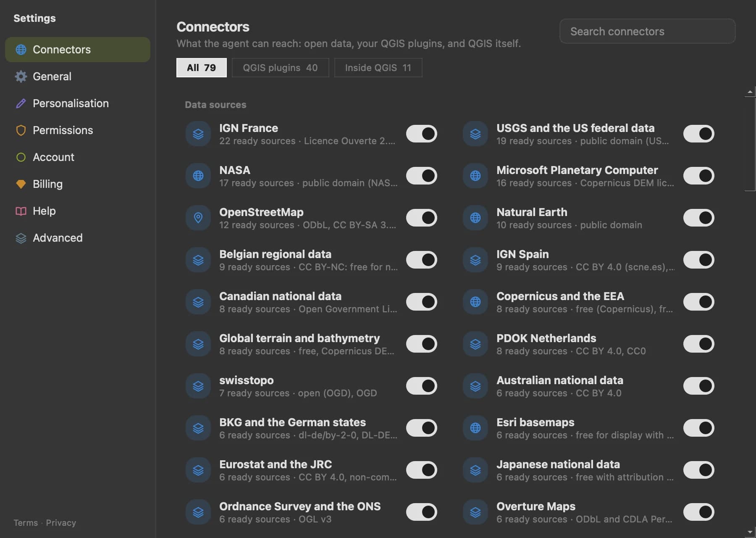Screen dimensions: 756x538
Task: Toggle the BKG and the German states switch
Action: tap(422, 428)
